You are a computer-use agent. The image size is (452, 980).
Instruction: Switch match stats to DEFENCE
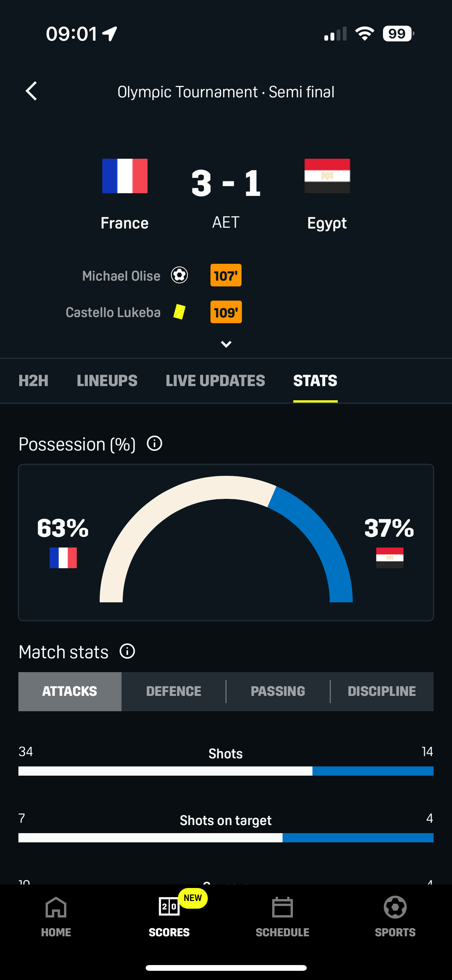(174, 691)
